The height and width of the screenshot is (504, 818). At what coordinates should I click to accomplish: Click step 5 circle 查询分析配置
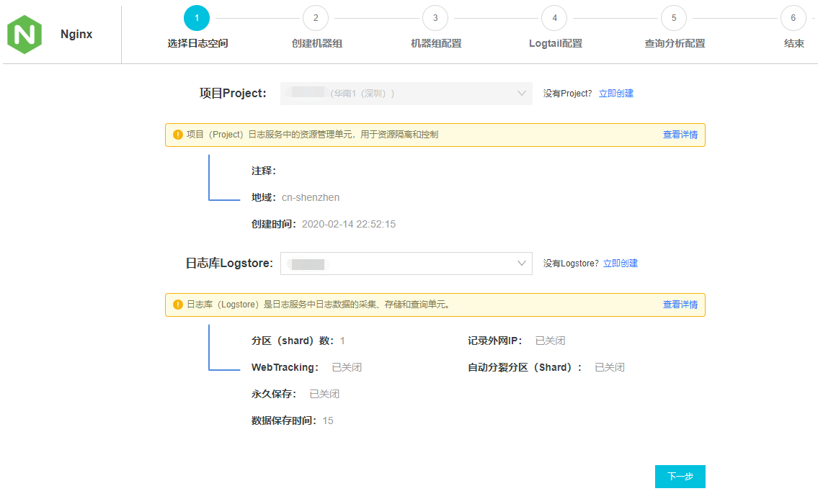click(674, 18)
